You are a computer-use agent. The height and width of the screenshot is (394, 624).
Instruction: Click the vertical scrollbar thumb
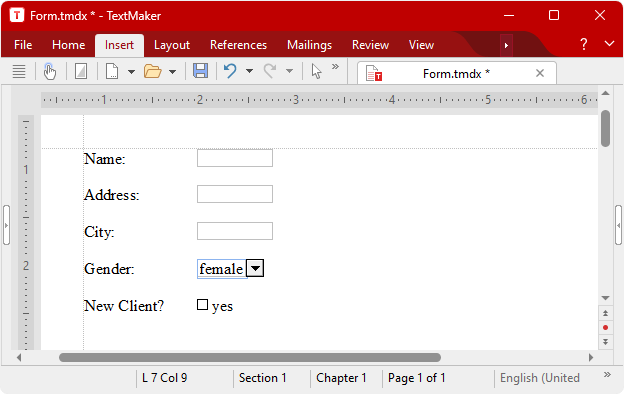point(606,129)
